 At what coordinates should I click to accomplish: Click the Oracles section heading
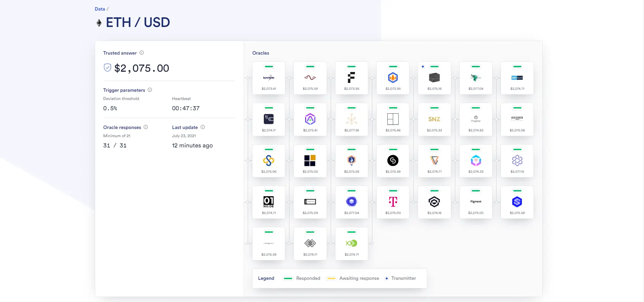point(261,53)
